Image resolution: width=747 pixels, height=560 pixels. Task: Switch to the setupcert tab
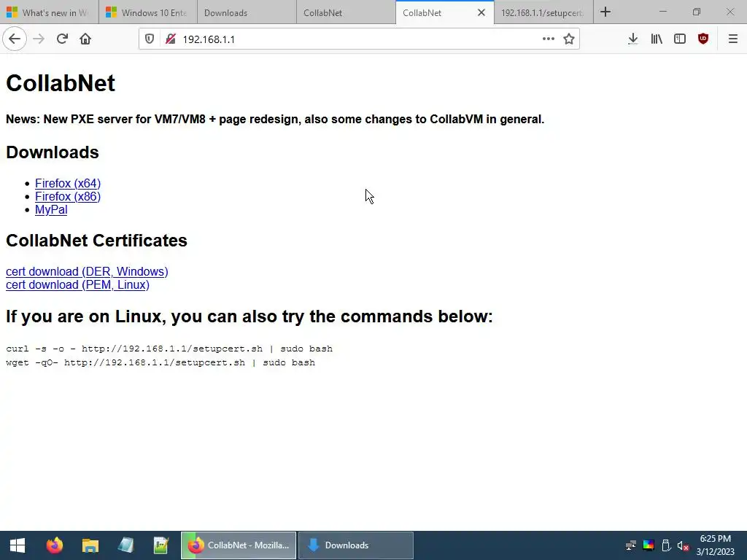pyautogui.click(x=543, y=13)
